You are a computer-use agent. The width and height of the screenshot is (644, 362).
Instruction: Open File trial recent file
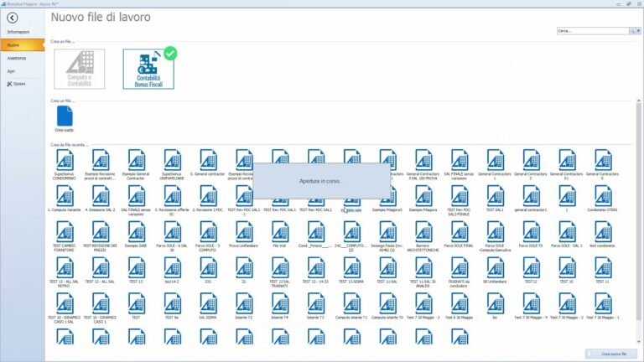click(x=280, y=235)
